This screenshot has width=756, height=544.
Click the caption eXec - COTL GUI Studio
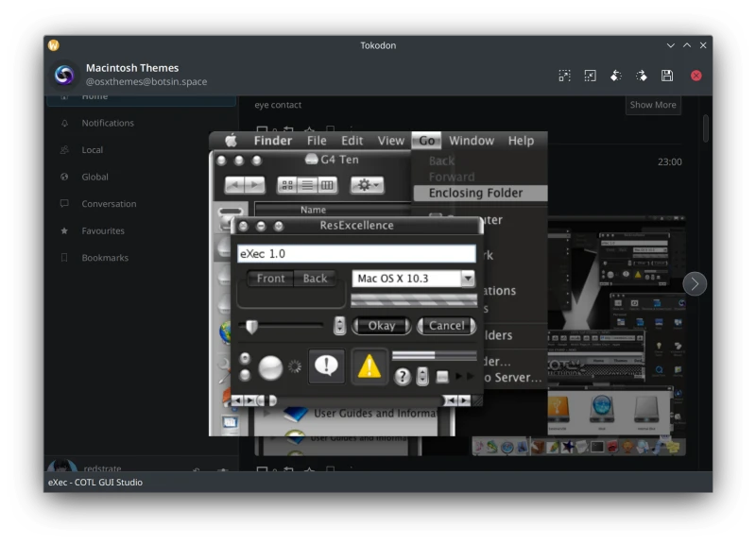pos(95,483)
